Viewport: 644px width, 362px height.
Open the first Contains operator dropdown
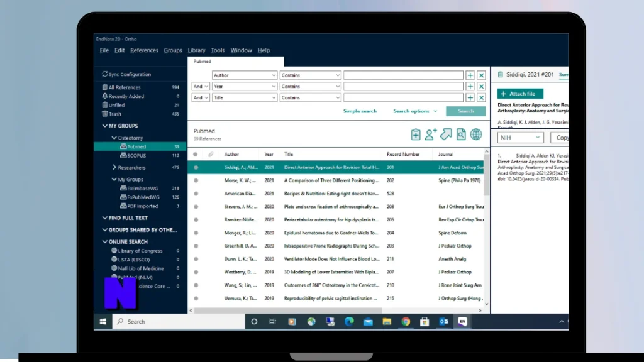tap(310, 75)
